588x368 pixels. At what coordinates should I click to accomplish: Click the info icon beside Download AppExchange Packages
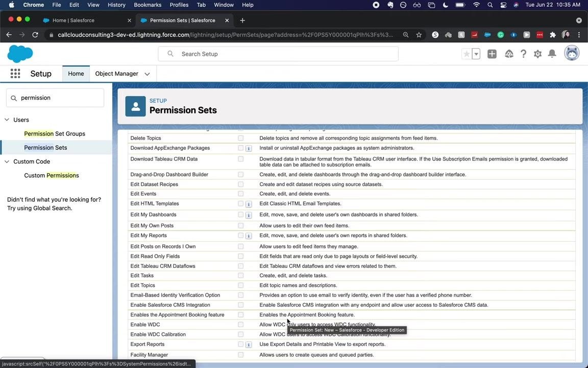click(x=248, y=149)
